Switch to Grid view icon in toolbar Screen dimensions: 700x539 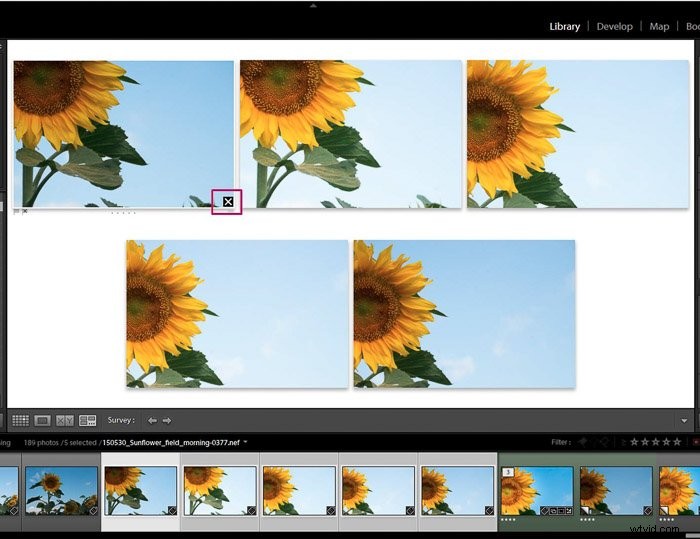click(x=21, y=420)
